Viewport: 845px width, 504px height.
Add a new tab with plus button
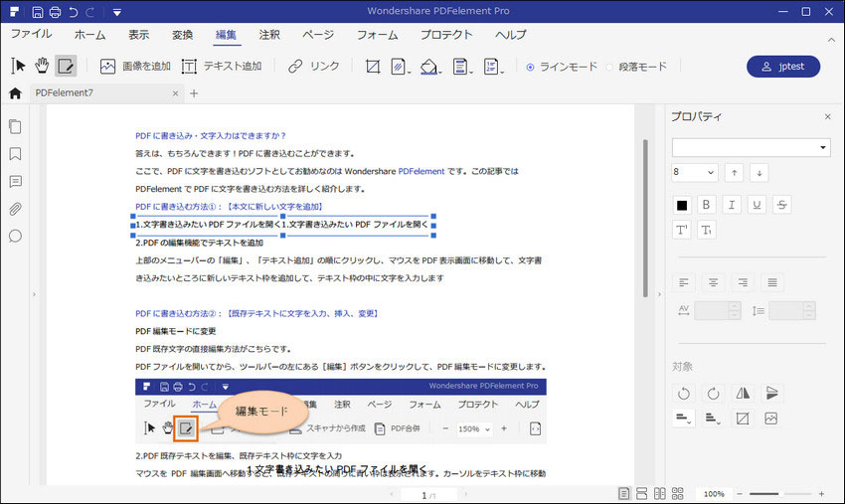pyautogui.click(x=194, y=93)
